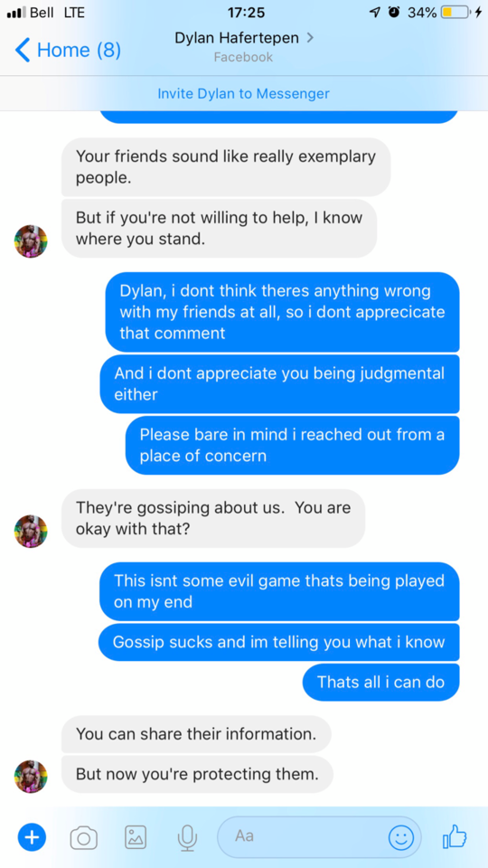Open the photo gallery icon
Viewport: 488px width, 868px height.
pos(136,837)
